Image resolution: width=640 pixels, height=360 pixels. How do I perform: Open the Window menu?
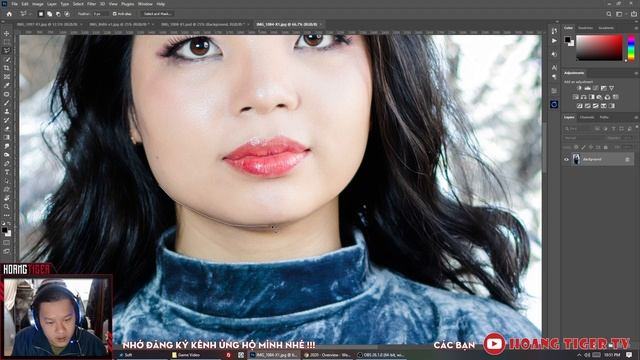coord(145,4)
